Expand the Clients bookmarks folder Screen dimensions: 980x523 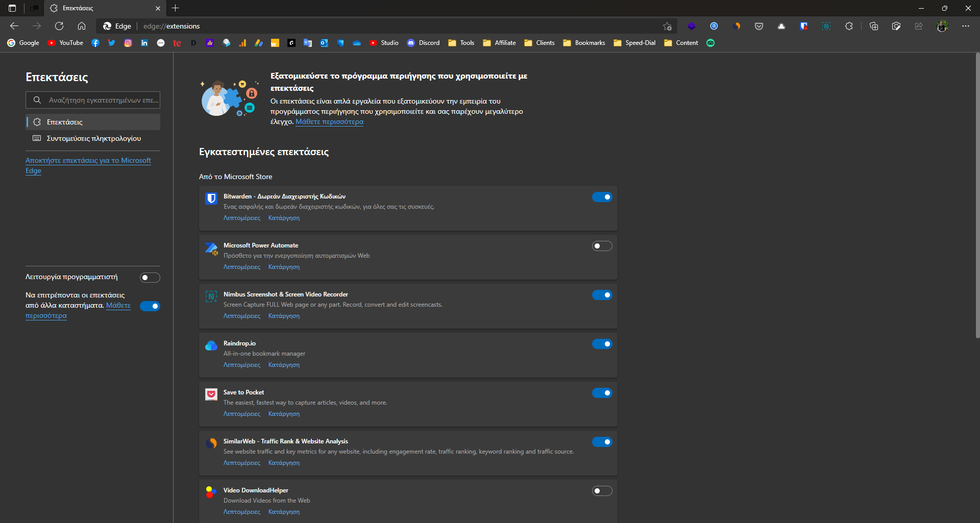[540, 43]
